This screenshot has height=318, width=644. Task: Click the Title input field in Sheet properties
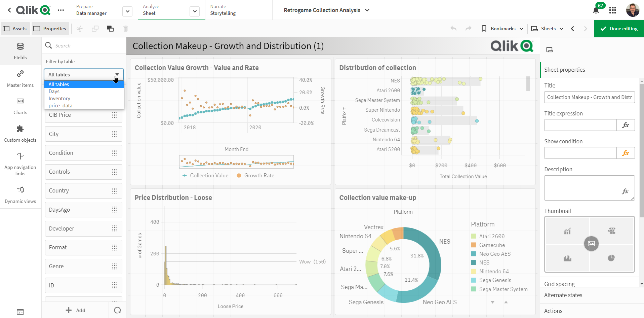pyautogui.click(x=589, y=97)
